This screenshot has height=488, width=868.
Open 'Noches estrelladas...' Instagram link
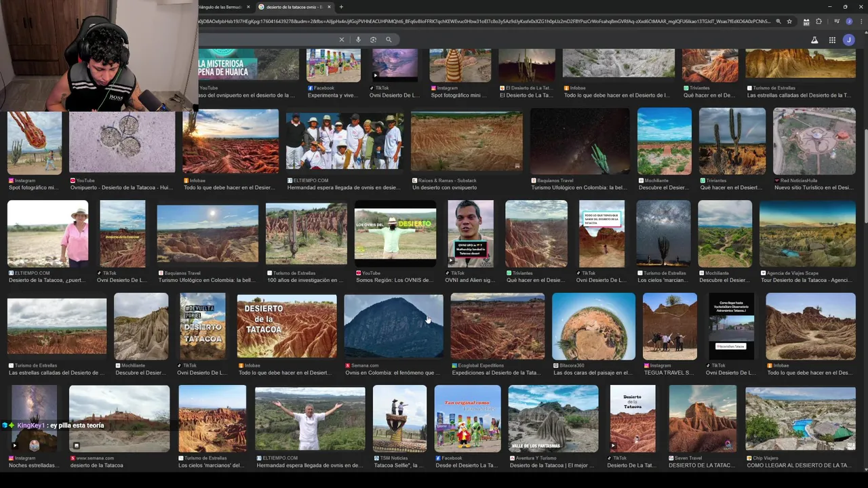pos(34,466)
